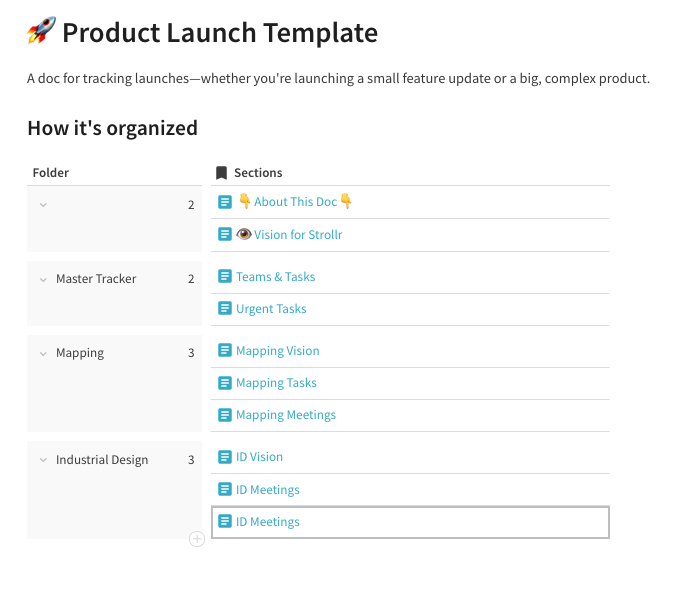
Task: Open the About This Doc link
Action: (295, 202)
